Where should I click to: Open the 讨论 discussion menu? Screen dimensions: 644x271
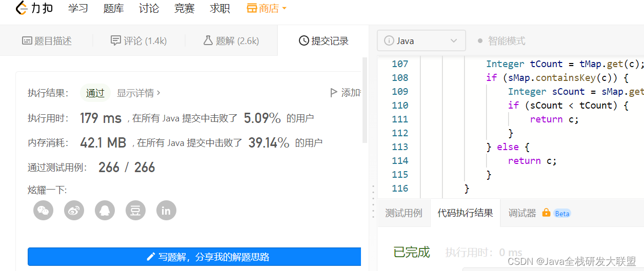[149, 9]
